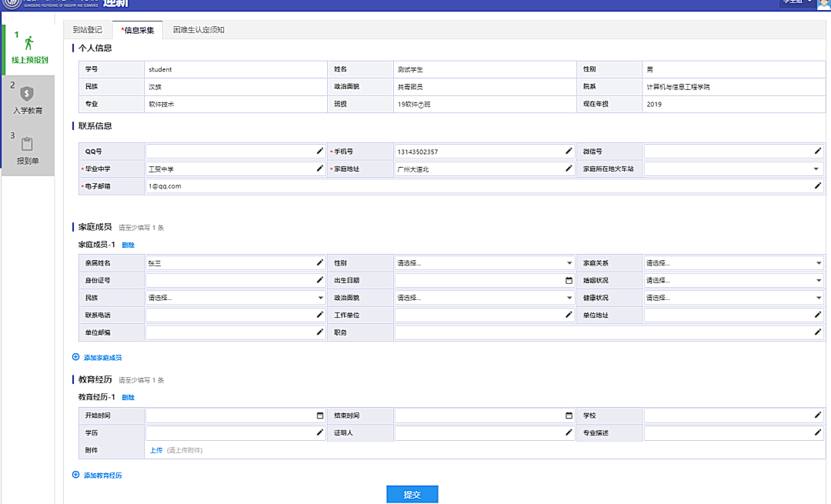Open step 2 入学教育 shield icon
Image resolution: width=831 pixels, height=504 pixels.
(x=27, y=94)
